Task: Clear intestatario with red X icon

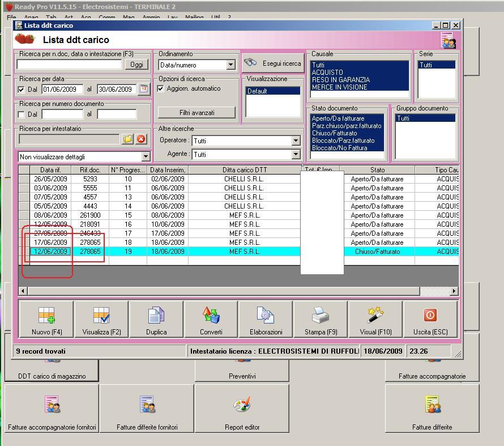Action: pyautogui.click(x=141, y=139)
